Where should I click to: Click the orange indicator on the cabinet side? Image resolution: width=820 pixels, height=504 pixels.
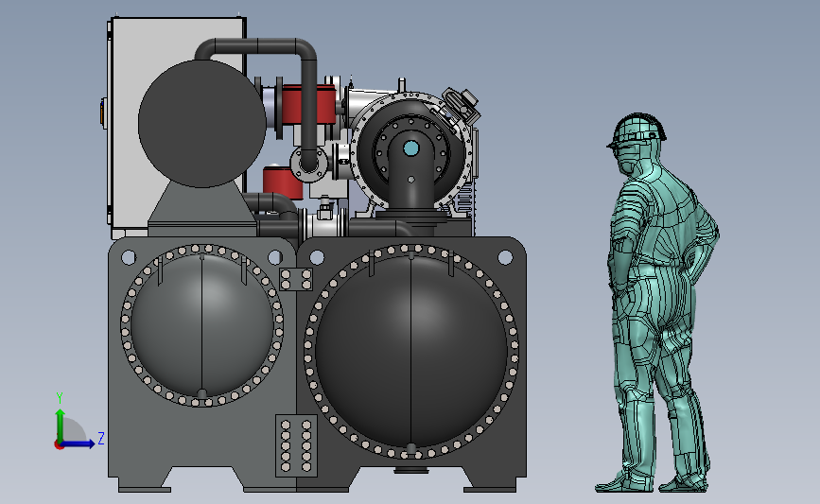[103, 113]
